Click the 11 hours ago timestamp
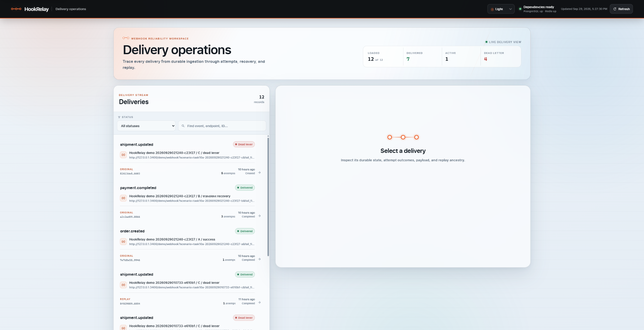644x330 pixels. (x=247, y=299)
